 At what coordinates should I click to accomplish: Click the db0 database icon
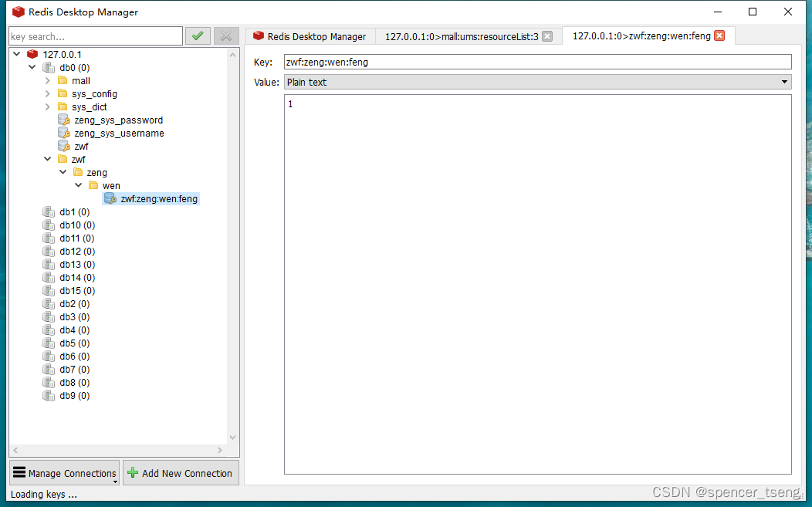pyautogui.click(x=49, y=67)
